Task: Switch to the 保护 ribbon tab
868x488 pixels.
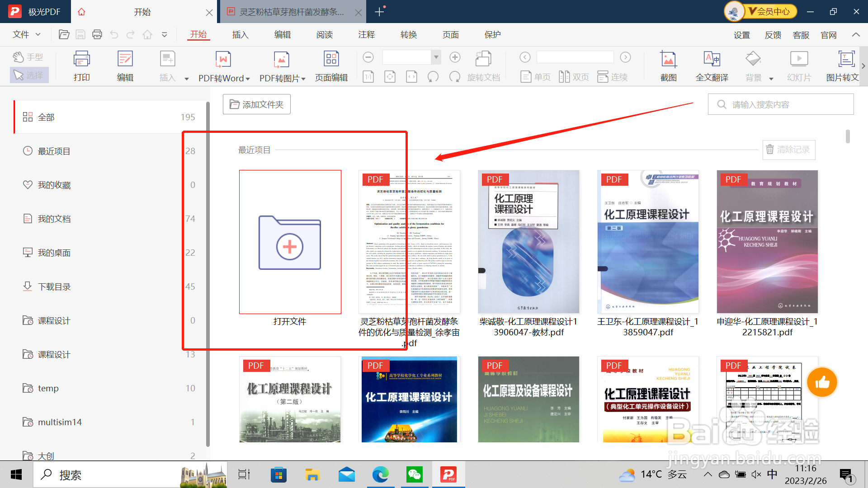Action: [x=493, y=35]
